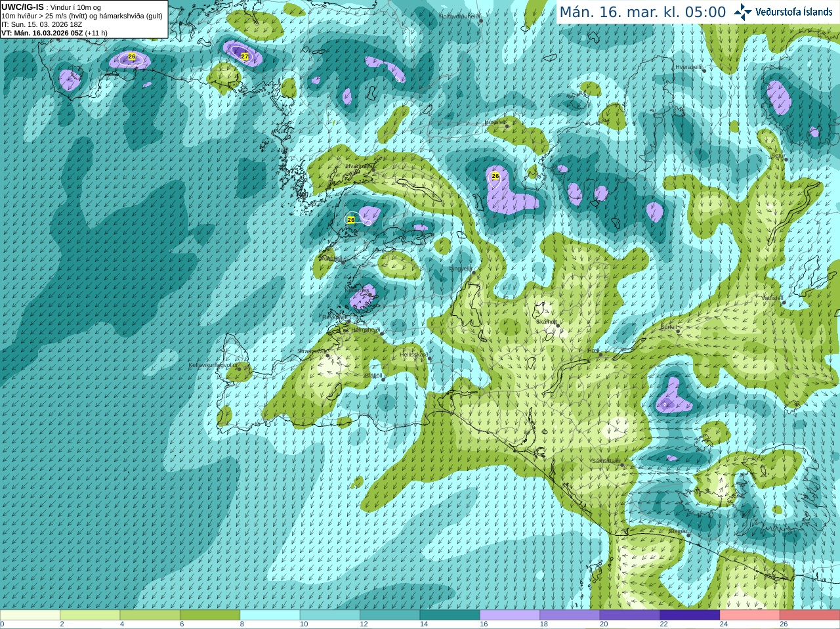The width and height of the screenshot is (840, 629).
Task: Click the Þingvellir station label
Action: pos(461,269)
